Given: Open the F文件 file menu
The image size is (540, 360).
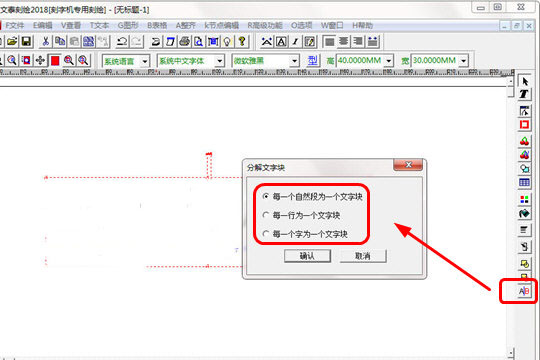Looking at the screenshot, I should click(x=15, y=25).
